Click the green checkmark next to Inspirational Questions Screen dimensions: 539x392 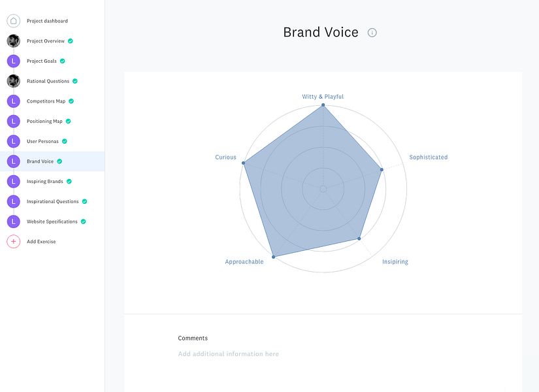tap(85, 202)
